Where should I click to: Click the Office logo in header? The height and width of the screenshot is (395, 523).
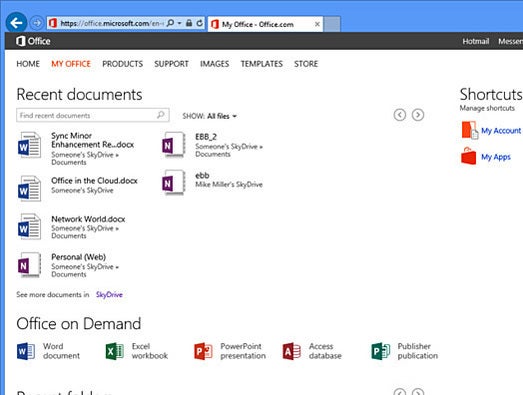[33, 41]
